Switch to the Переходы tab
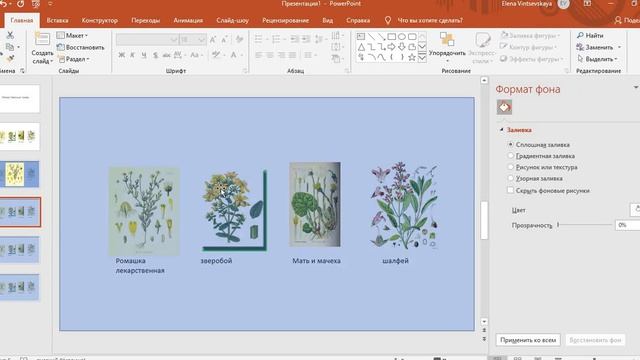This screenshot has width=640, height=360. click(x=146, y=20)
